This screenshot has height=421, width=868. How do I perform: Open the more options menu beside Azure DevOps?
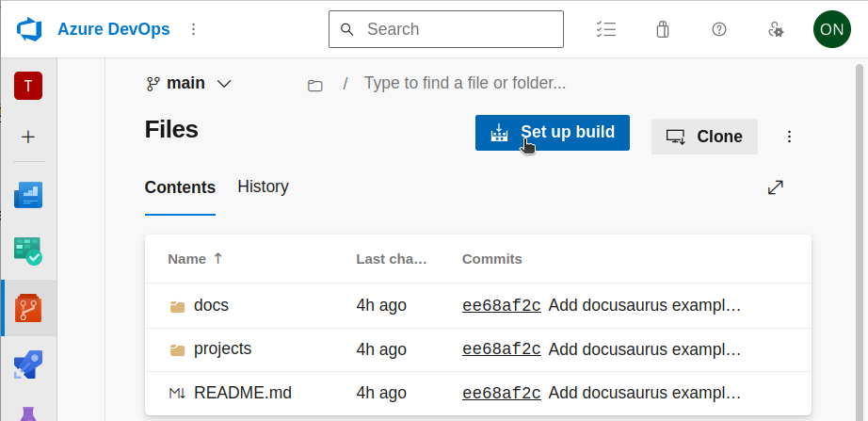click(193, 29)
